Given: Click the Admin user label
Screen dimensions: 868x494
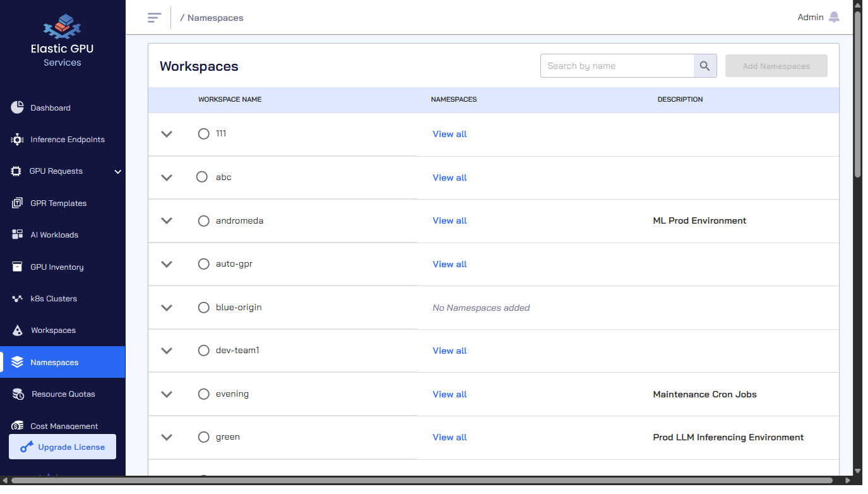Looking at the screenshot, I should pos(811,17).
